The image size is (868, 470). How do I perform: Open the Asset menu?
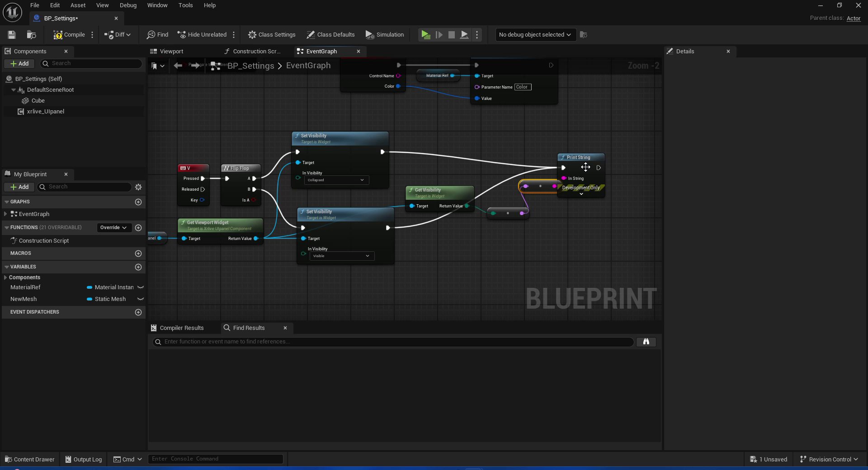78,5
